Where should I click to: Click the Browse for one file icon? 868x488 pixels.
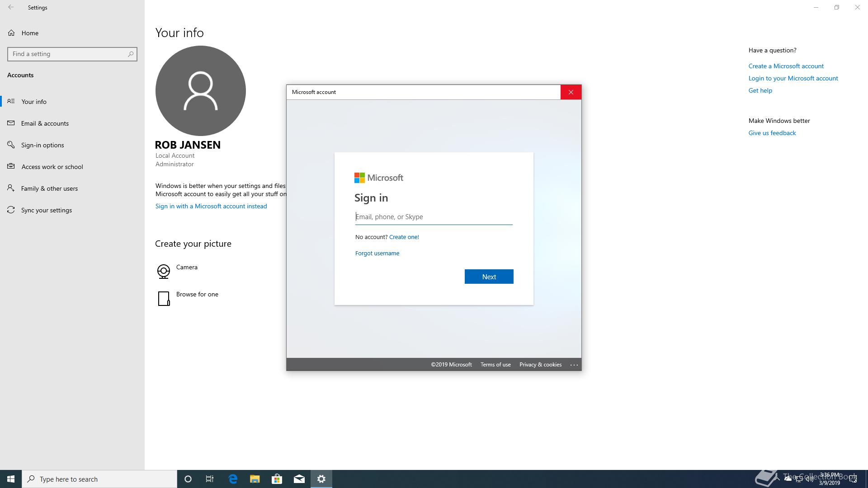163,298
